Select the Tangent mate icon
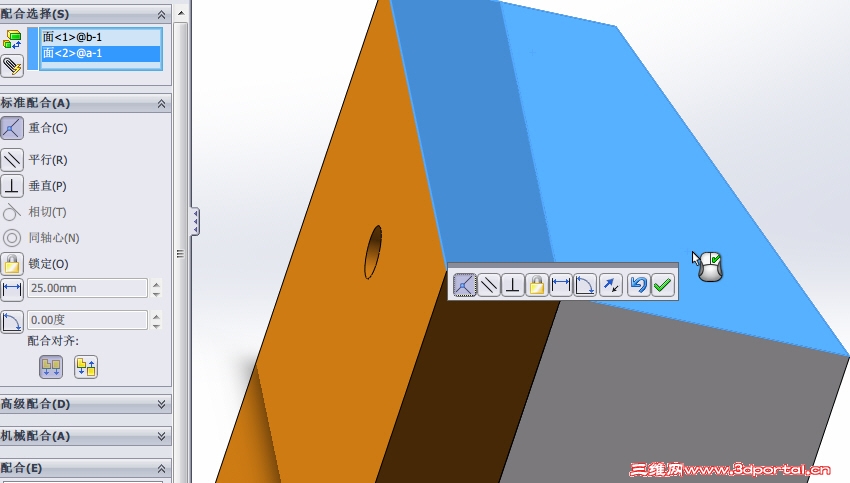Image resolution: width=850 pixels, height=483 pixels. click(x=12, y=212)
